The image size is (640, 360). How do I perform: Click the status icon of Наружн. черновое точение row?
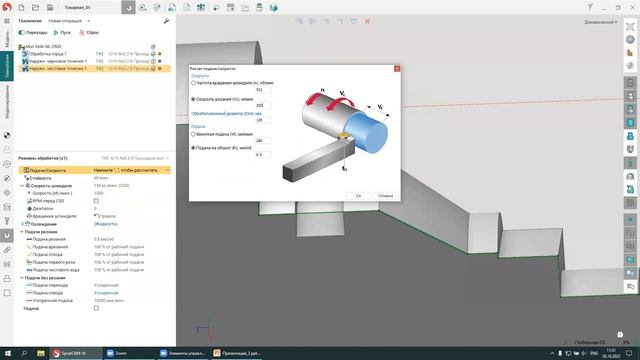point(153,61)
